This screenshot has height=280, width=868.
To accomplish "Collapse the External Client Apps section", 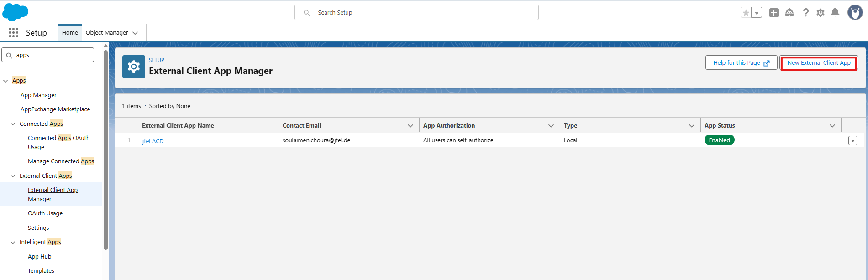I will (13, 176).
